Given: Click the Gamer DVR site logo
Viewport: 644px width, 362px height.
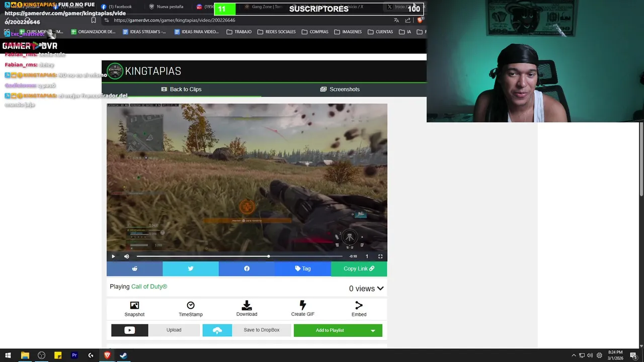Looking at the screenshot, I should (30, 46).
